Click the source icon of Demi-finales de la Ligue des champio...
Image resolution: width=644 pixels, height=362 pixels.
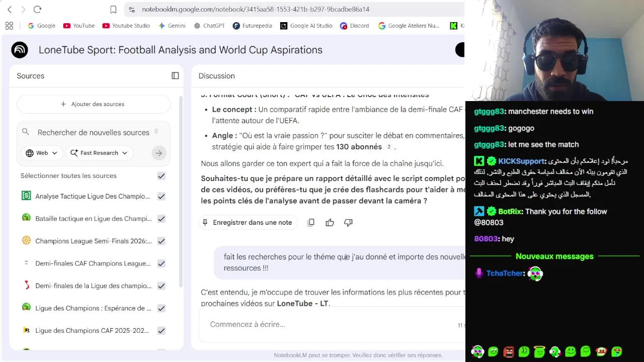(26, 285)
